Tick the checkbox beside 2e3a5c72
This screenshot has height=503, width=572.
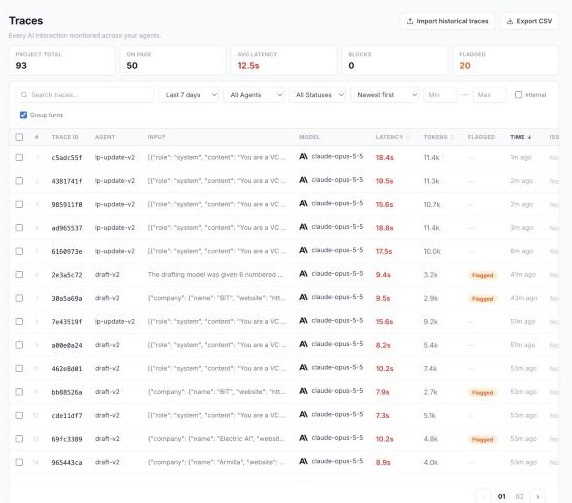(x=19, y=275)
